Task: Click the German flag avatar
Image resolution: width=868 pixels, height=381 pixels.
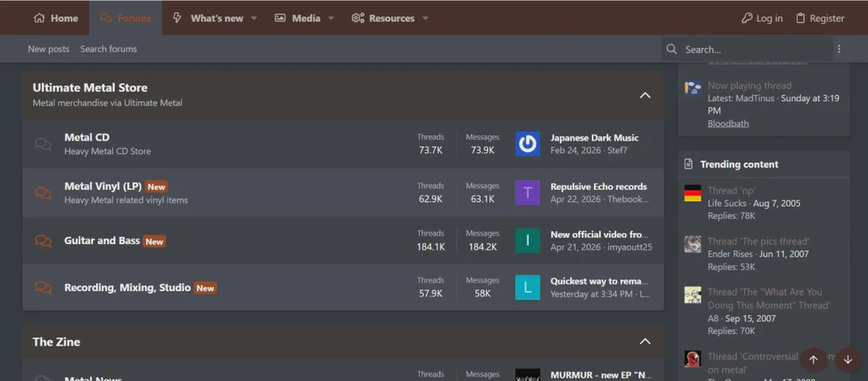Action: [x=693, y=193]
